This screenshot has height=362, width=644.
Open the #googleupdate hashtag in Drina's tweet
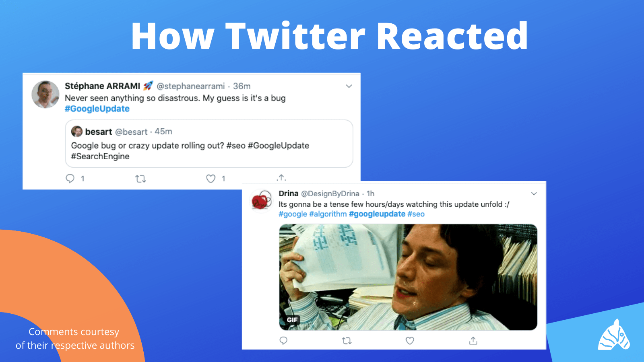(x=377, y=214)
